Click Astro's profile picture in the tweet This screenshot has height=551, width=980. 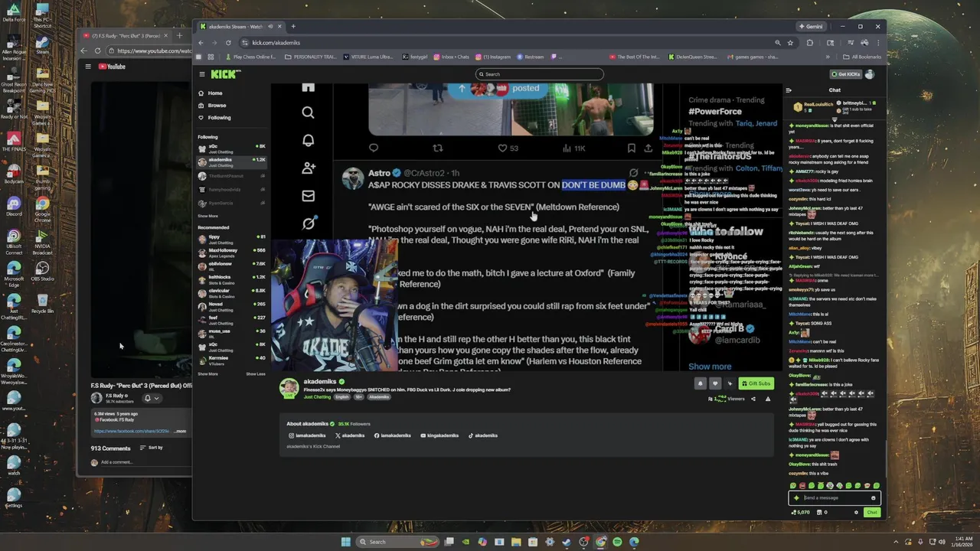pos(353,178)
